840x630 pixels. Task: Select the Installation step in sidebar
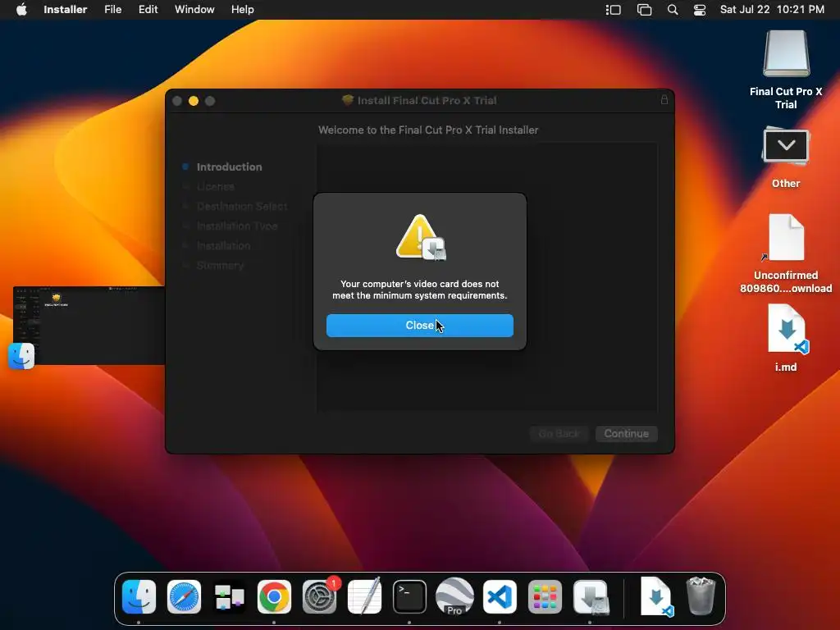(x=223, y=245)
